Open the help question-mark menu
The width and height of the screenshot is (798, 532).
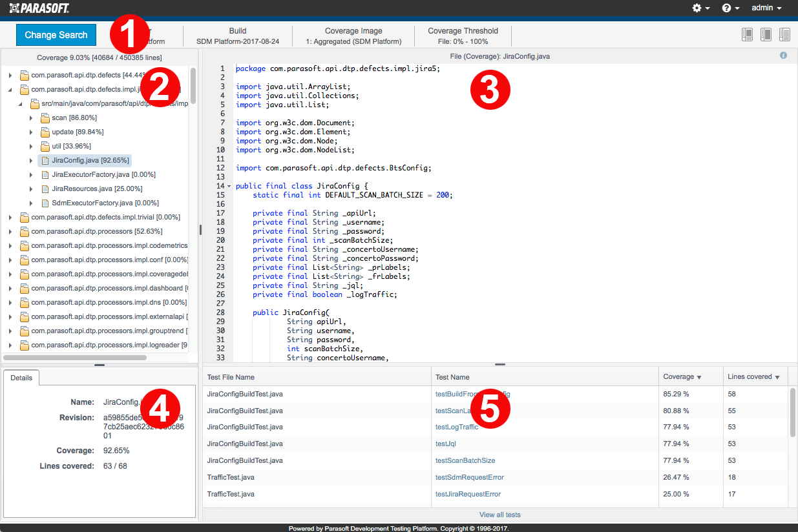[x=730, y=8]
